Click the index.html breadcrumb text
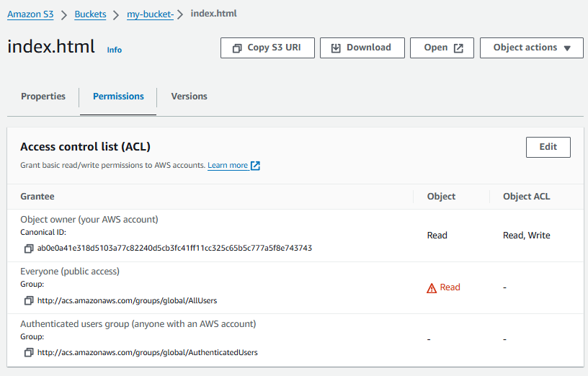Image resolution: width=588 pixels, height=376 pixels. point(214,14)
